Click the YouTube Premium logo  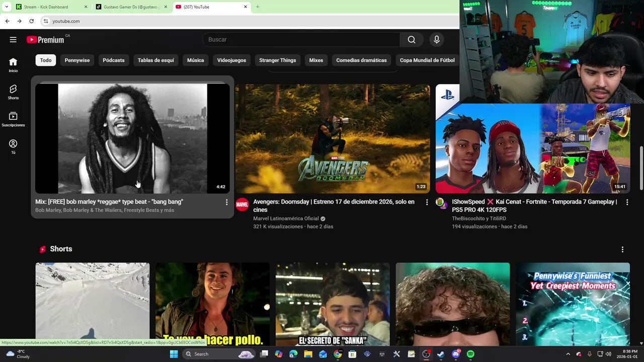pos(45,40)
